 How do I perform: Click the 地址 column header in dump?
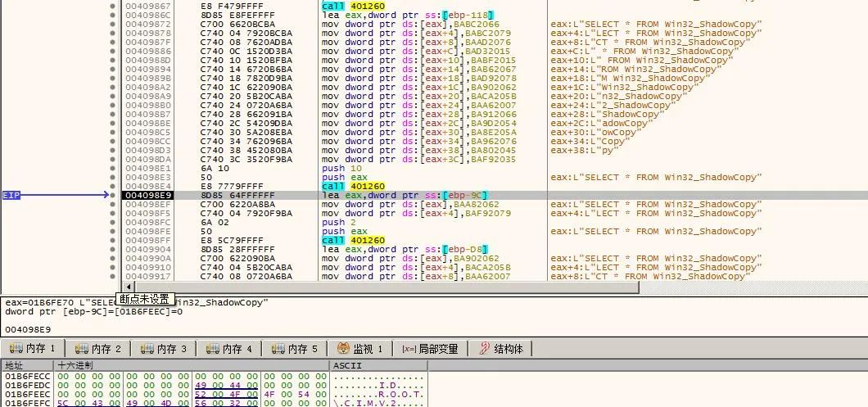[x=15, y=364]
